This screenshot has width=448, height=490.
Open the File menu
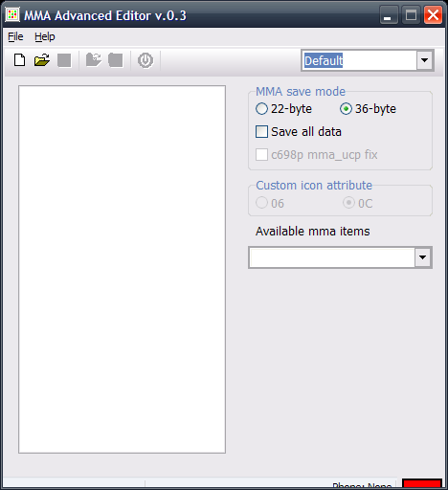(15, 36)
